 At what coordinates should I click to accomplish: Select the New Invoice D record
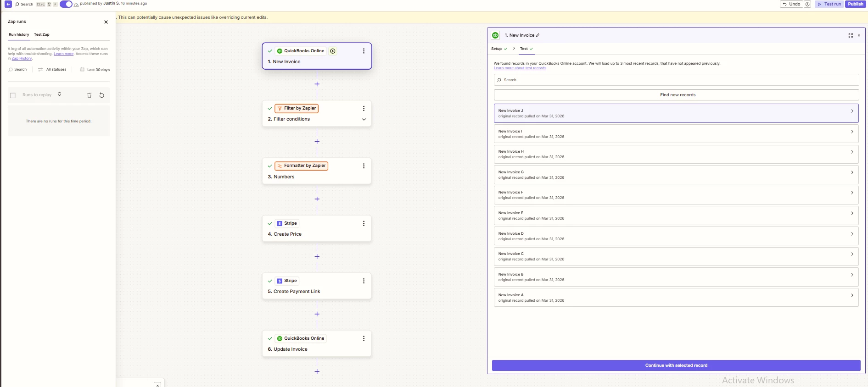click(676, 236)
